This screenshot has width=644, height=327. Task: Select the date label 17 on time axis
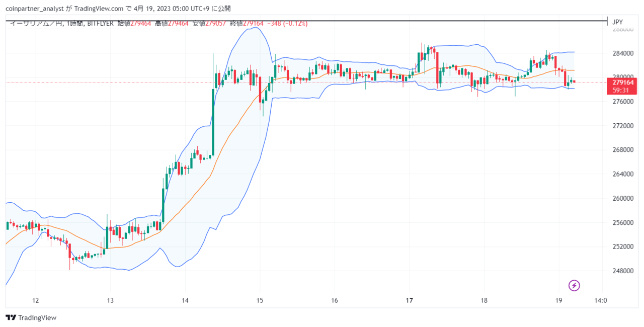[409, 301]
